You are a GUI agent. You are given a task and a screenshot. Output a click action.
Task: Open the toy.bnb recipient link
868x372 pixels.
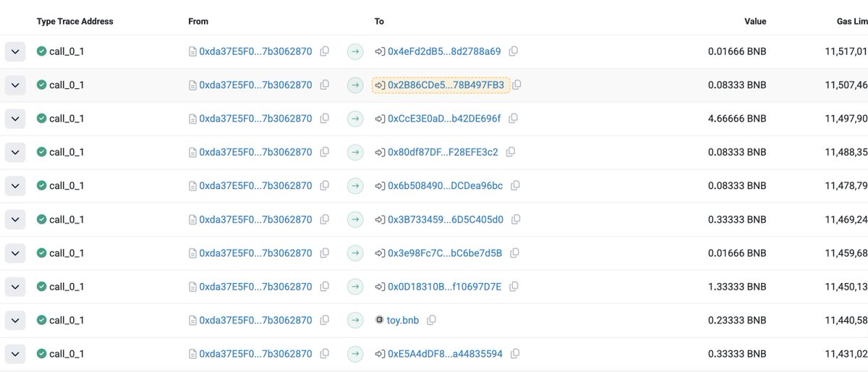pyautogui.click(x=403, y=320)
